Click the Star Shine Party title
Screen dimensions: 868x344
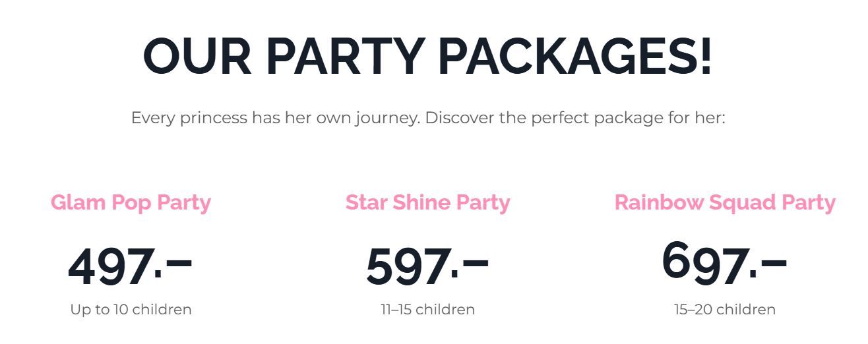[x=427, y=202]
